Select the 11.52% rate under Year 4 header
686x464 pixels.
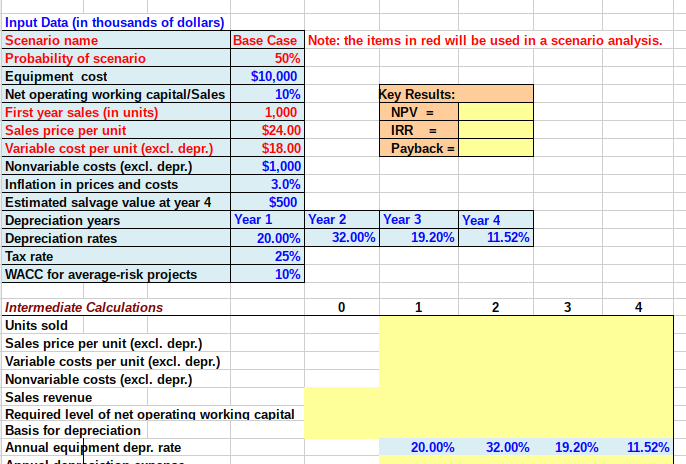click(x=496, y=237)
